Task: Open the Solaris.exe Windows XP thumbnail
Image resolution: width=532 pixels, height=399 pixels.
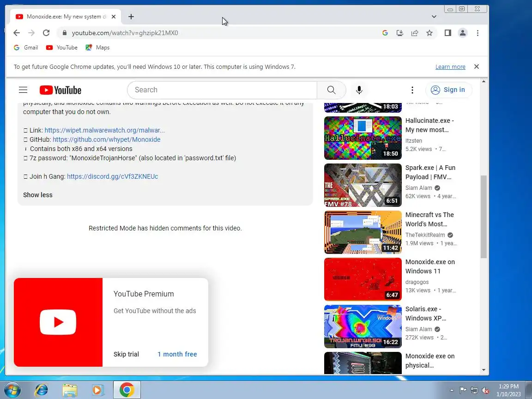Action: coord(363,327)
